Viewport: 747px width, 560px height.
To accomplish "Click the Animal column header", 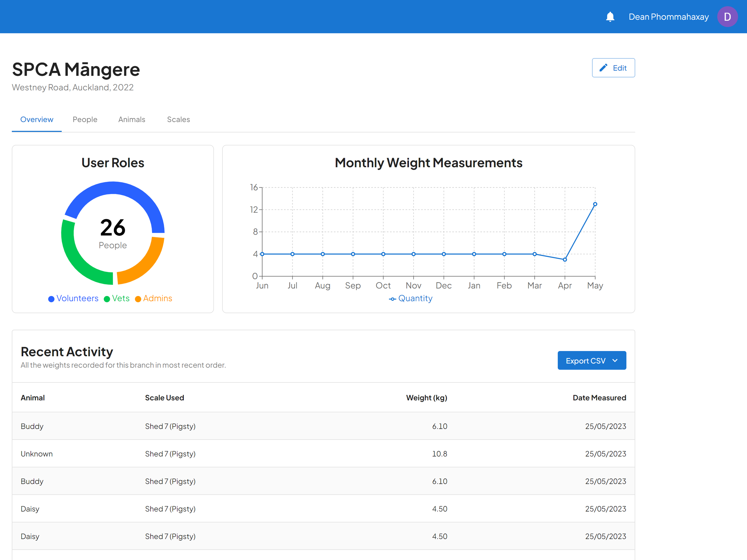I will click(32, 398).
